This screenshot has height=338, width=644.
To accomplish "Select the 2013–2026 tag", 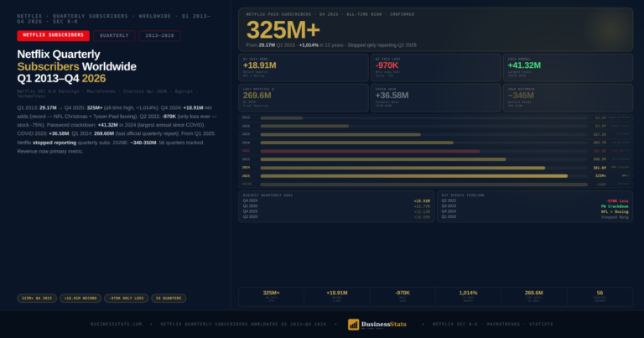I will pyautogui.click(x=160, y=36).
